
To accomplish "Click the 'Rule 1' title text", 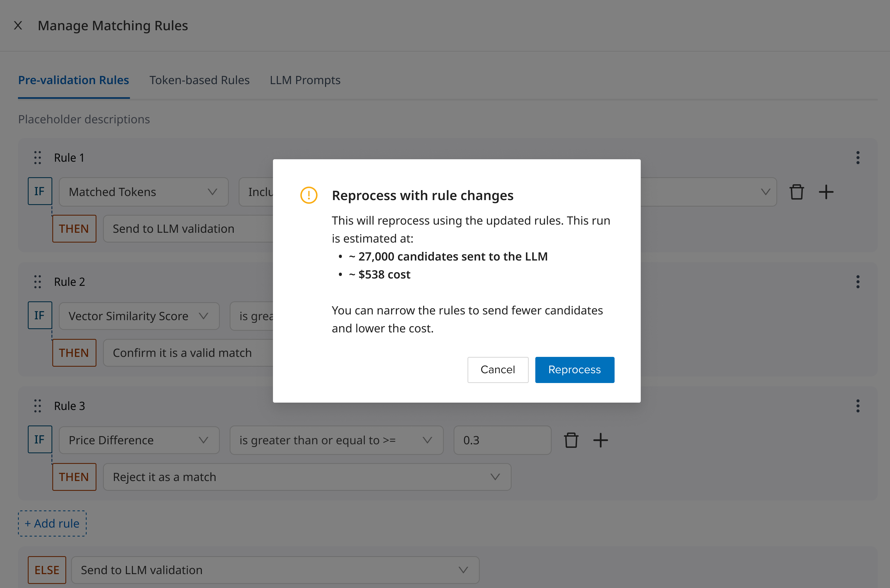I will tap(69, 158).
